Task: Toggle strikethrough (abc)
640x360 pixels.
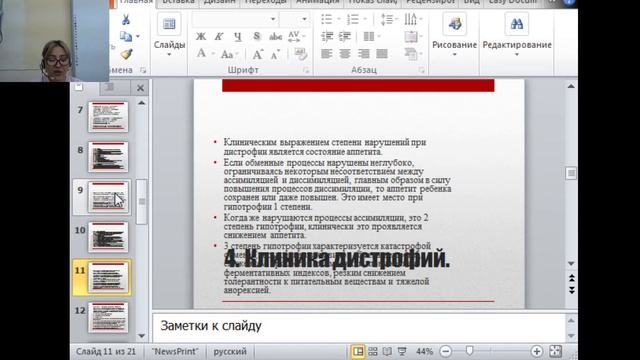Action: [x=276, y=36]
